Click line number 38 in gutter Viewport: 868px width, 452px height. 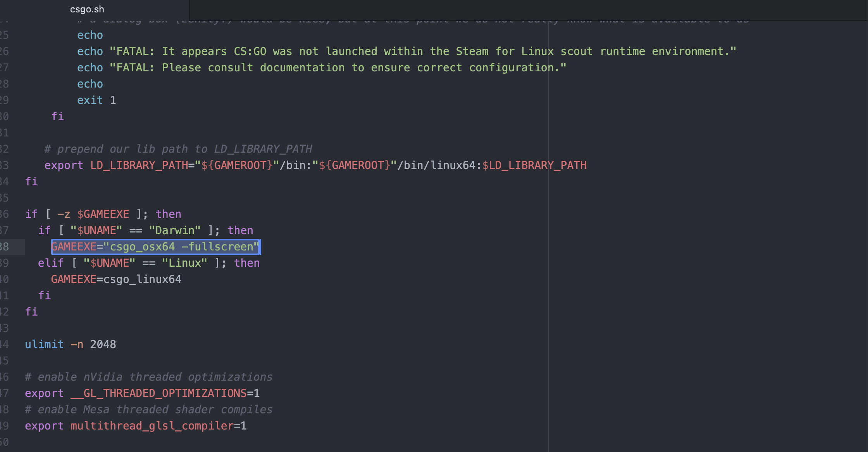4,247
